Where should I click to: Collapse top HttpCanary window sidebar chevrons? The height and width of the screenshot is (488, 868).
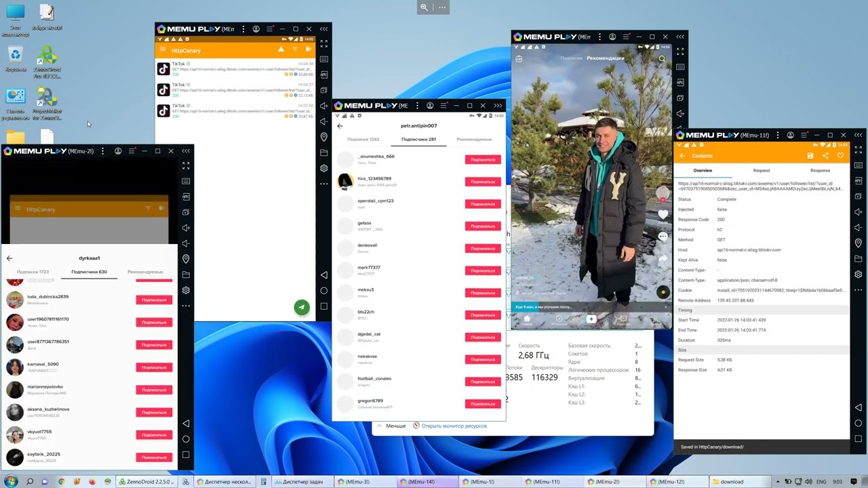(x=323, y=29)
